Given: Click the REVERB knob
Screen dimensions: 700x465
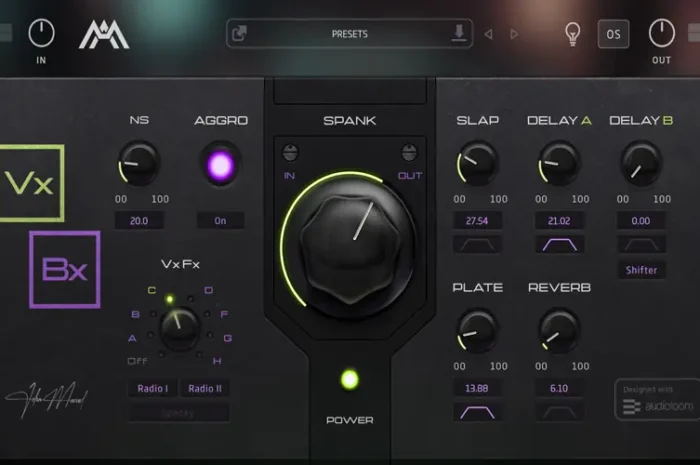Looking at the screenshot, I should coord(558,331).
